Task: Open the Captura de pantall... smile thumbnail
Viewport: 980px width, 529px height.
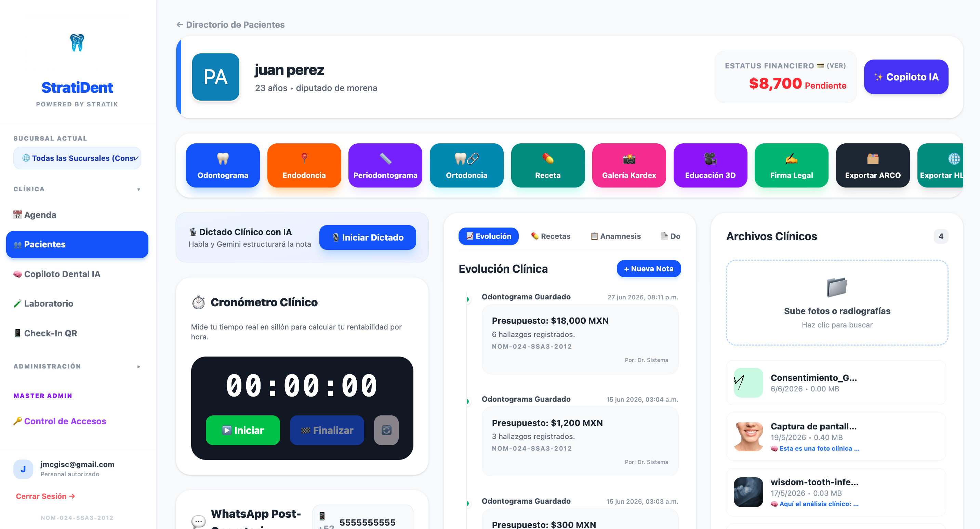Action: (x=748, y=437)
